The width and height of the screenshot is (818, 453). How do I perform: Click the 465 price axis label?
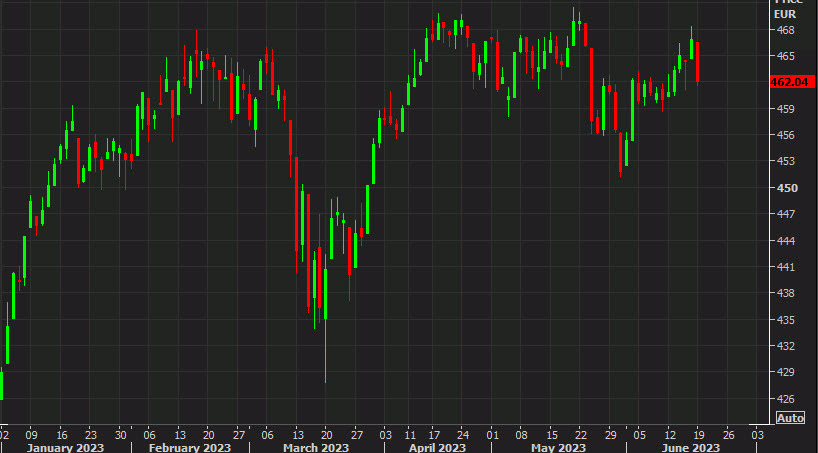tap(784, 56)
